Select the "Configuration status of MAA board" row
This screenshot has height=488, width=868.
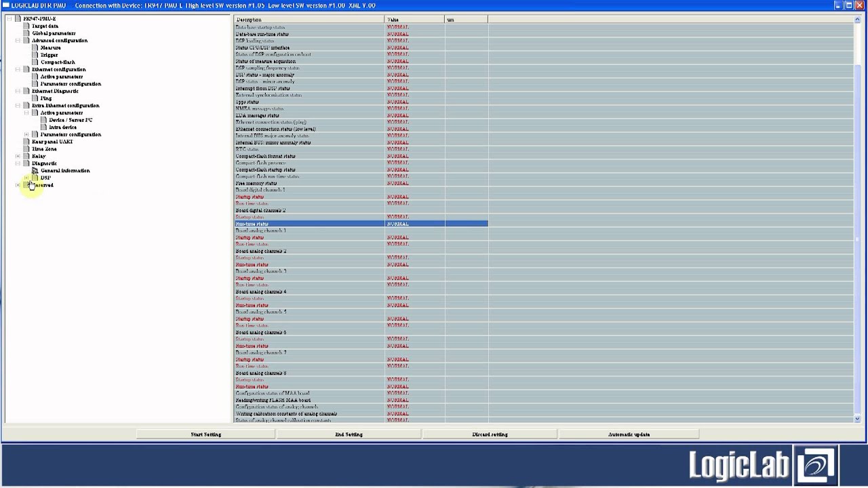[361, 393]
